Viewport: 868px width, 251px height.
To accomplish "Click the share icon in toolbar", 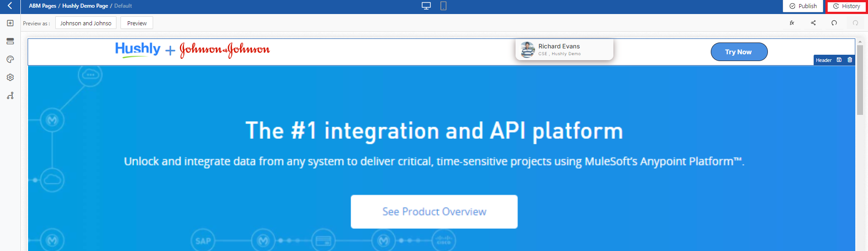I will [x=813, y=23].
